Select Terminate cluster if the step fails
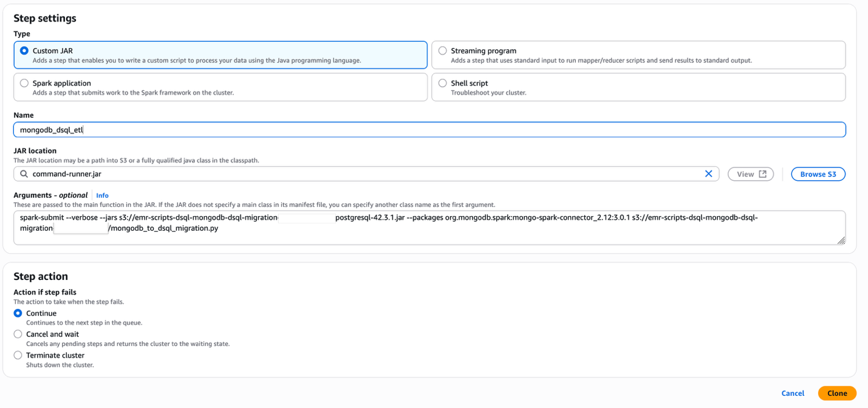 pos(18,355)
